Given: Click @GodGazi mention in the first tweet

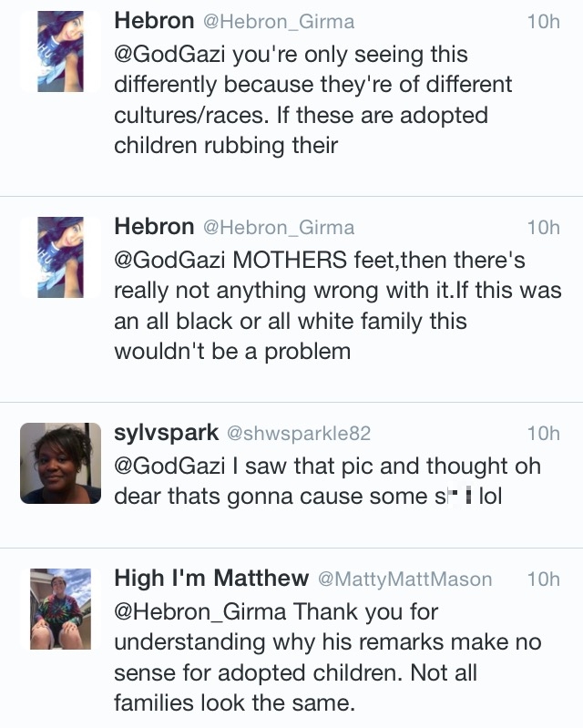Looking at the screenshot, I should [x=169, y=55].
